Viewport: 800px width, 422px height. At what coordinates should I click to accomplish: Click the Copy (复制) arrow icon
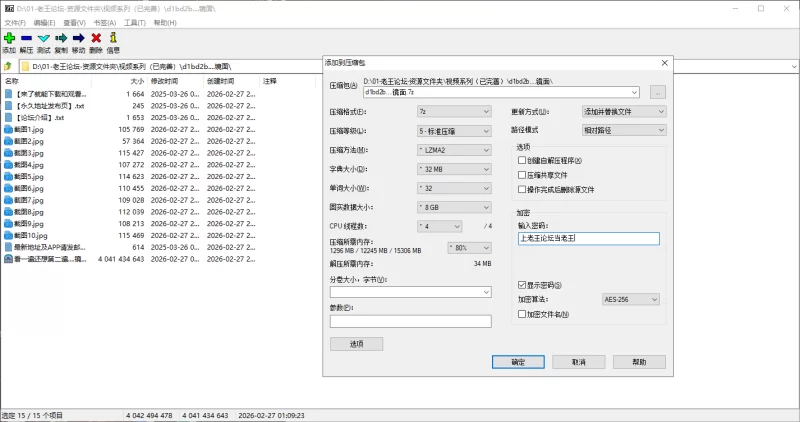61,38
